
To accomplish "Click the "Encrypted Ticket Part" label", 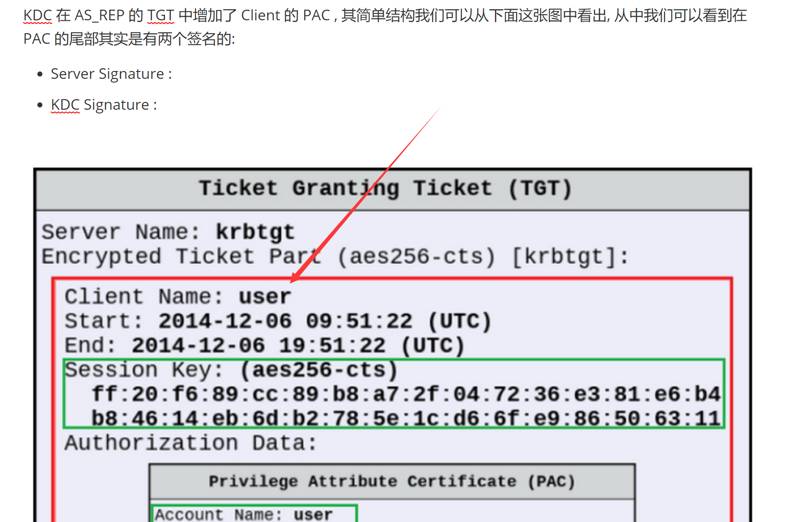I will click(181, 257).
